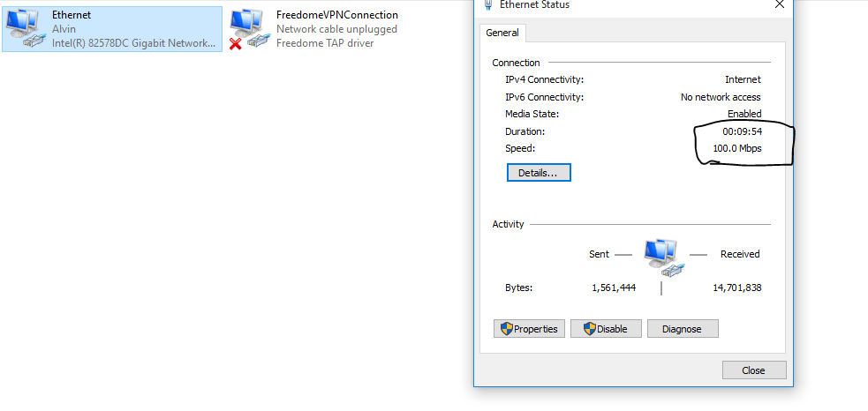Image resolution: width=868 pixels, height=411 pixels.
Task: Click the Speed value 100.0 Mbps
Action: pos(736,148)
